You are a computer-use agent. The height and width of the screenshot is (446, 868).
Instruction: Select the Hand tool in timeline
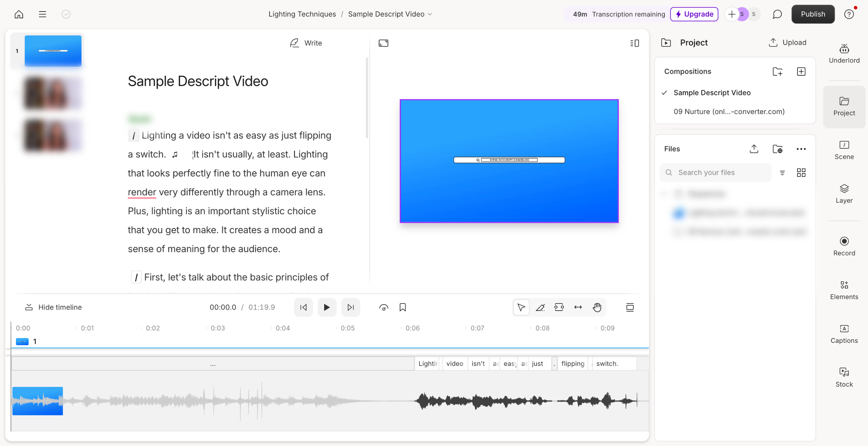tap(597, 307)
